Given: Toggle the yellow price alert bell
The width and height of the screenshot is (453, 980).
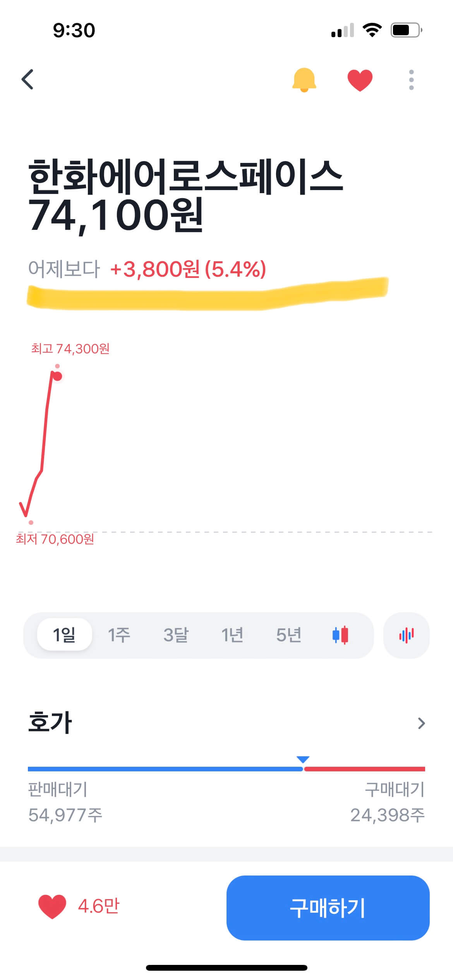Looking at the screenshot, I should pyautogui.click(x=304, y=80).
